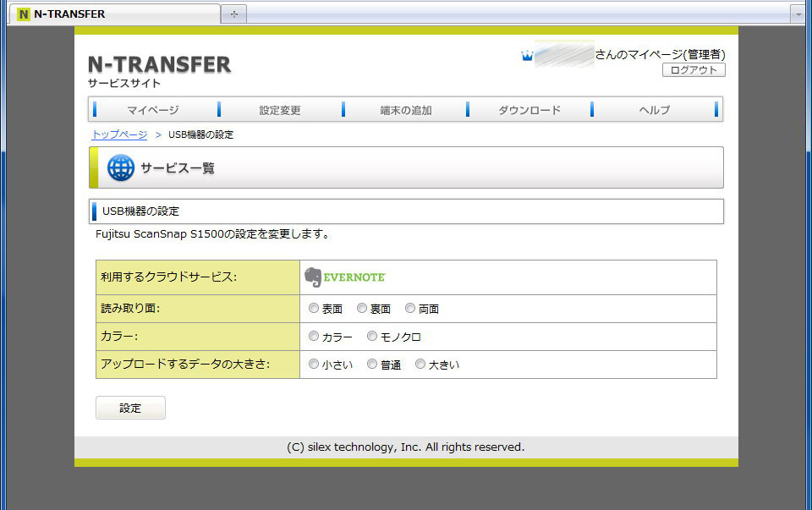Select the 表面 scan side option
Screen dimensions: 812x510
313,308
